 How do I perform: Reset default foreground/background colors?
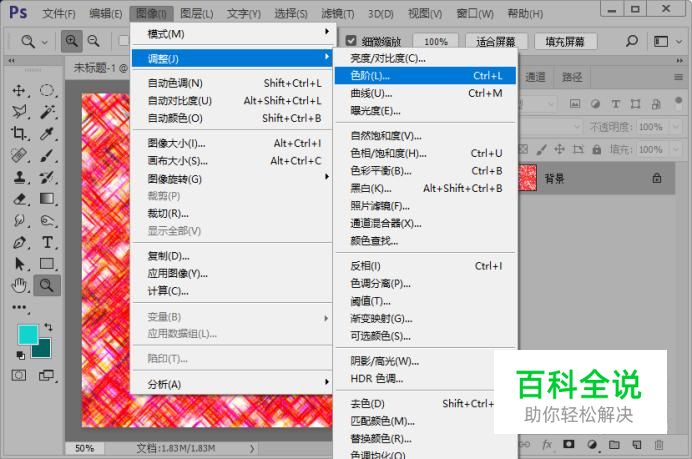pyautogui.click(x=20, y=355)
